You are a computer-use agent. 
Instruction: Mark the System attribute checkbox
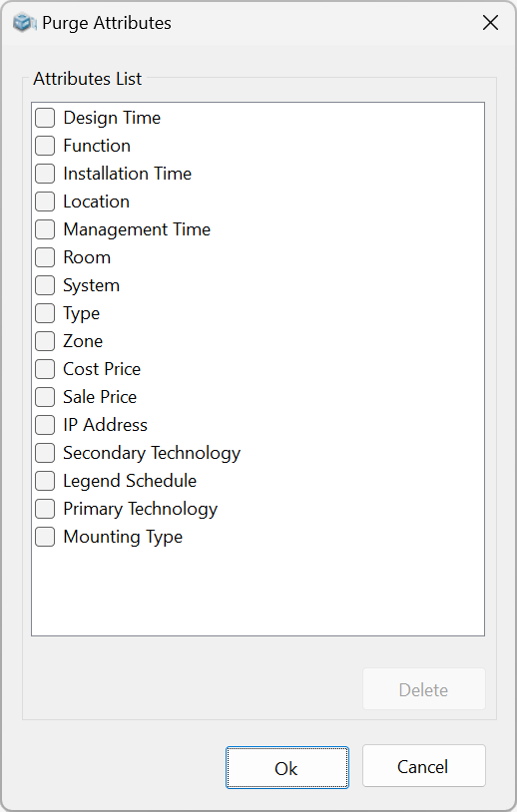(45, 285)
